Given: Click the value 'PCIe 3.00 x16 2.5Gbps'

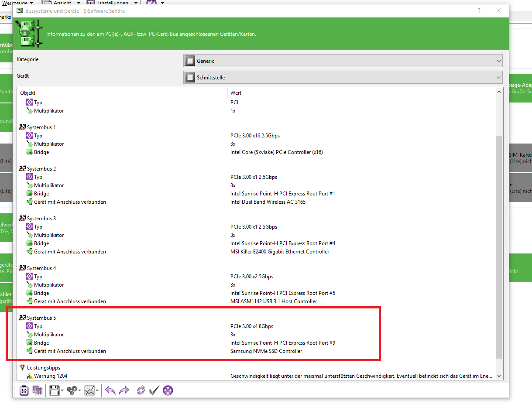Looking at the screenshot, I should 255,135.
